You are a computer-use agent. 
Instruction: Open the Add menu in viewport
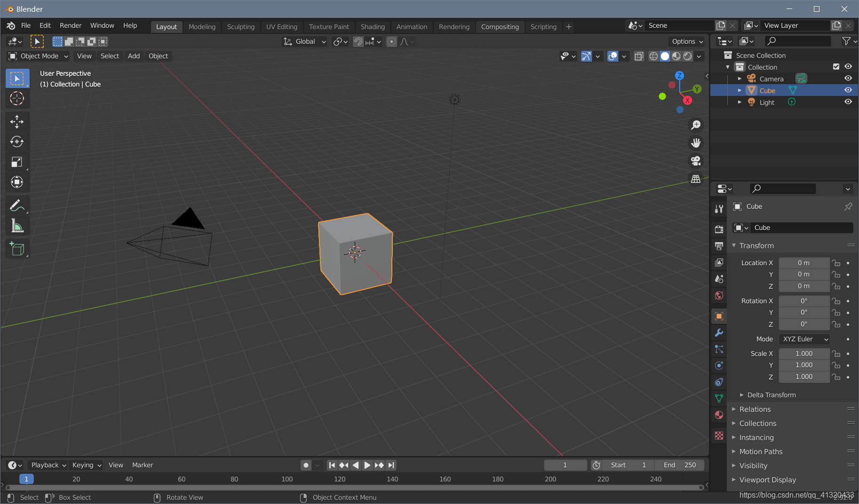pos(134,56)
